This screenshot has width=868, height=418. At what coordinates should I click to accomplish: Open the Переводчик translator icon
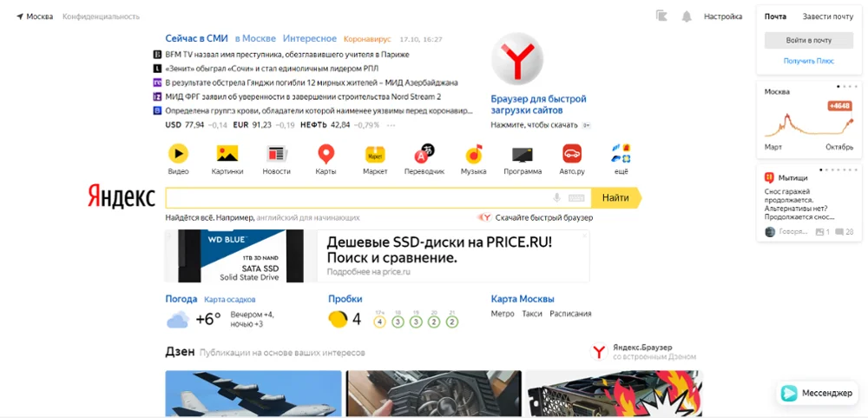pos(424,153)
